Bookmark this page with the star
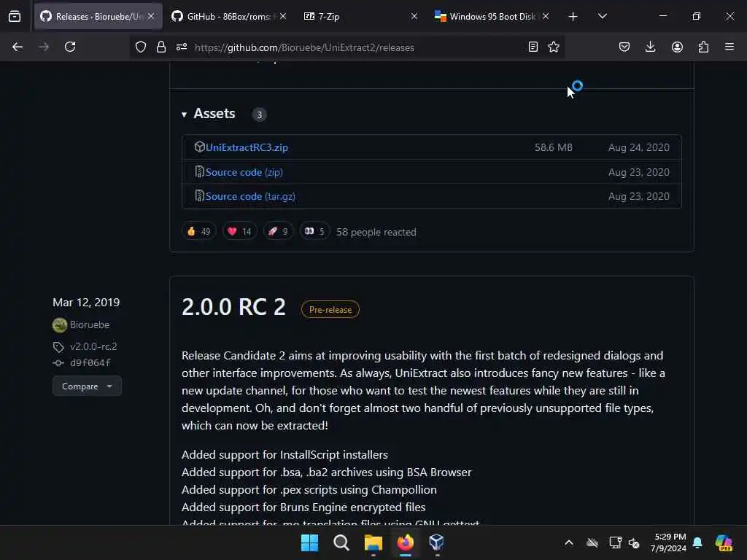This screenshot has height=560, width=747. pyautogui.click(x=554, y=47)
